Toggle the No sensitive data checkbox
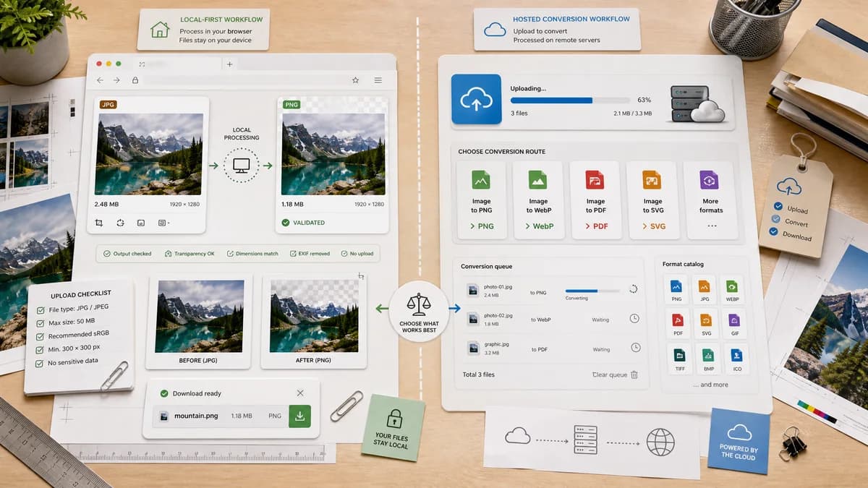868x488 pixels. tap(41, 364)
